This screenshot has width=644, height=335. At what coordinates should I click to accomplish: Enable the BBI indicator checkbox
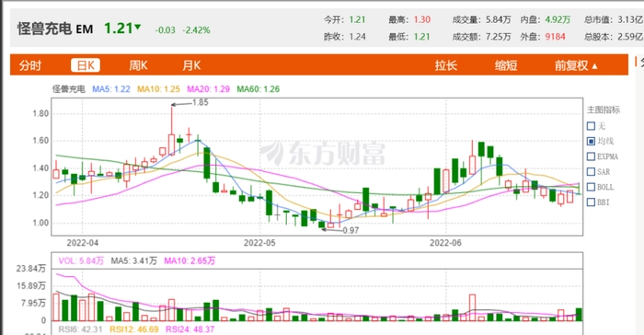[x=591, y=202]
